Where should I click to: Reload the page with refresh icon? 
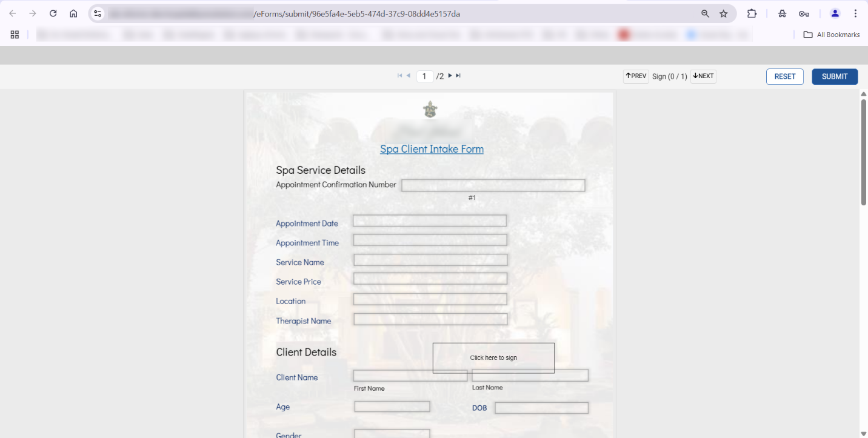53,13
